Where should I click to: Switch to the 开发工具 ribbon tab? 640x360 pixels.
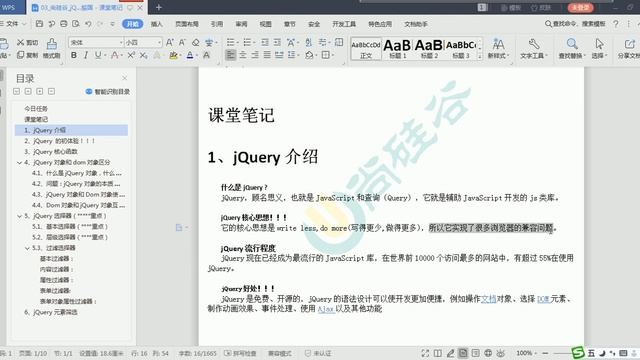tap(344, 24)
